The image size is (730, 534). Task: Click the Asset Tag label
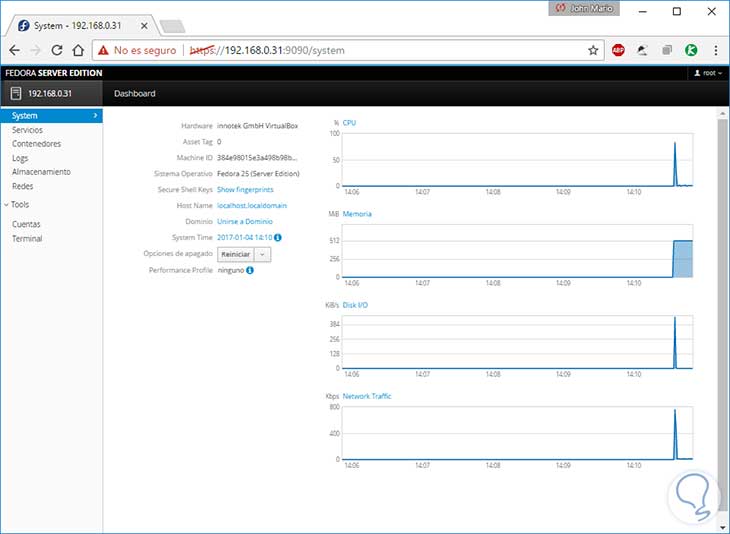click(x=198, y=142)
